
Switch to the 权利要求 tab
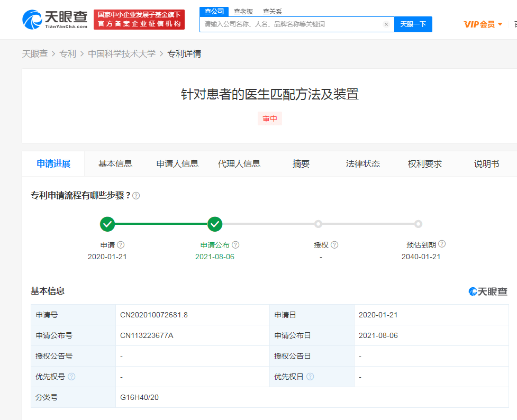(x=425, y=164)
